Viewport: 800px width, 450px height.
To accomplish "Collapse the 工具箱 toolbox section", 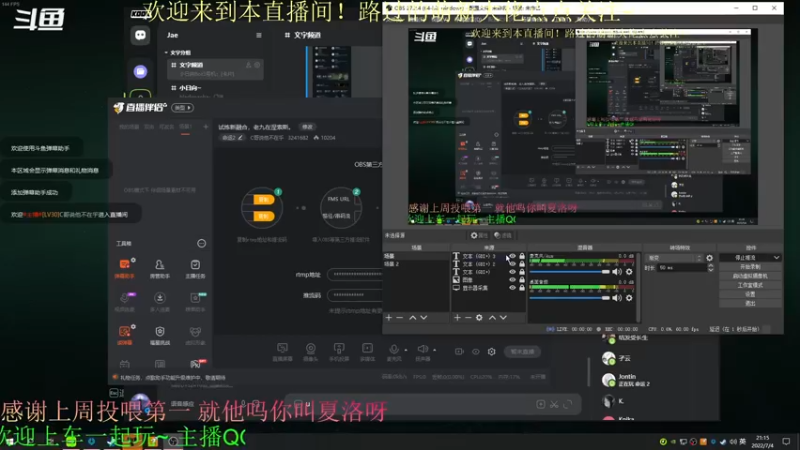I will pyautogui.click(x=202, y=243).
